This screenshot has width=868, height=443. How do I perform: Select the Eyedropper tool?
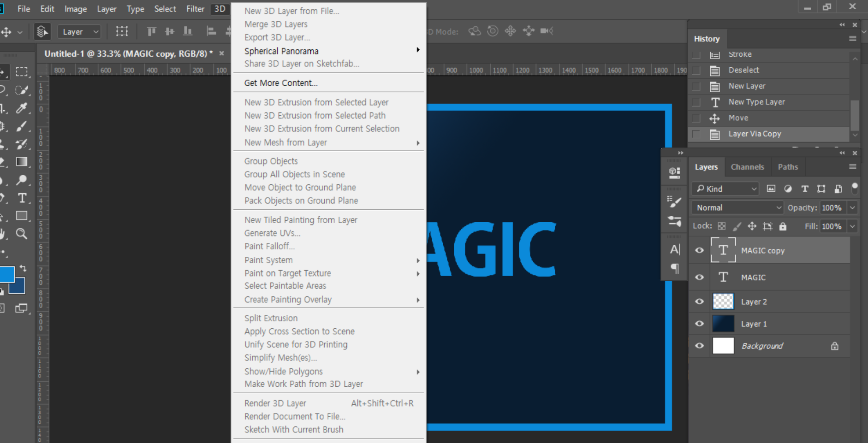[22, 108]
